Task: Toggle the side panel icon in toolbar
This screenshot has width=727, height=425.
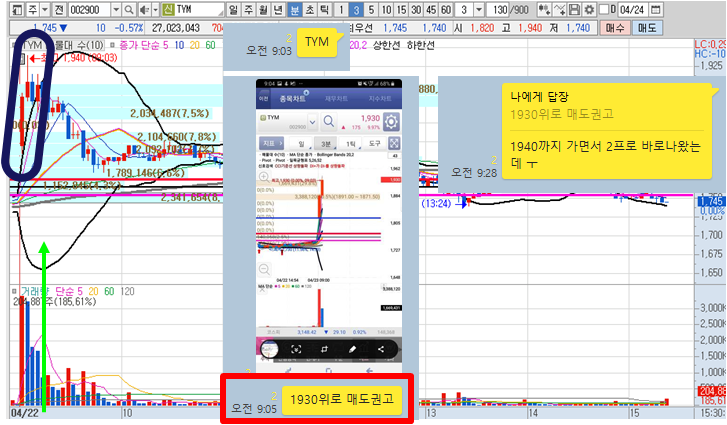Action: pos(17,9)
